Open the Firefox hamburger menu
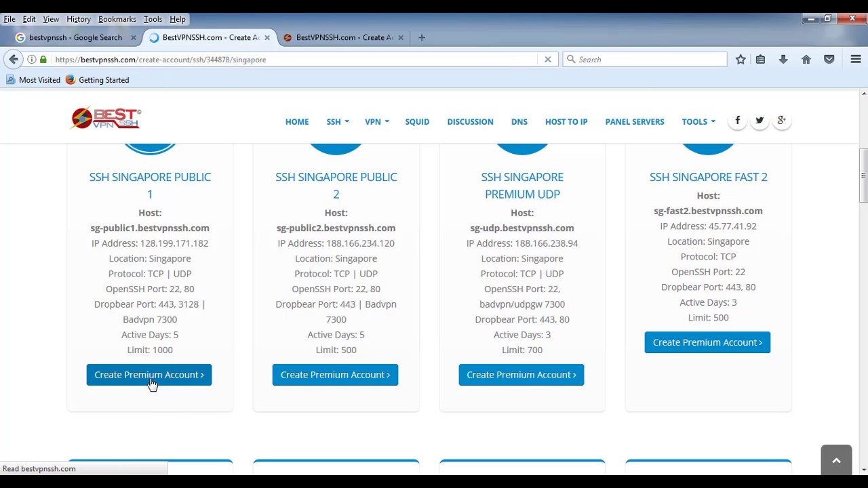The width and height of the screenshot is (868, 488). (x=856, y=60)
